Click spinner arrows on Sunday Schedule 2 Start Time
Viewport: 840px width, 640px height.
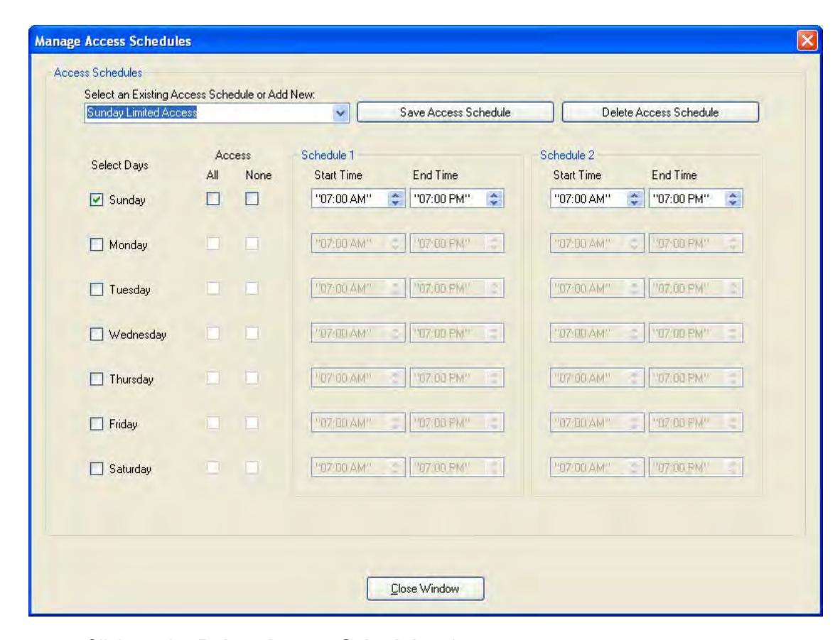click(x=635, y=199)
